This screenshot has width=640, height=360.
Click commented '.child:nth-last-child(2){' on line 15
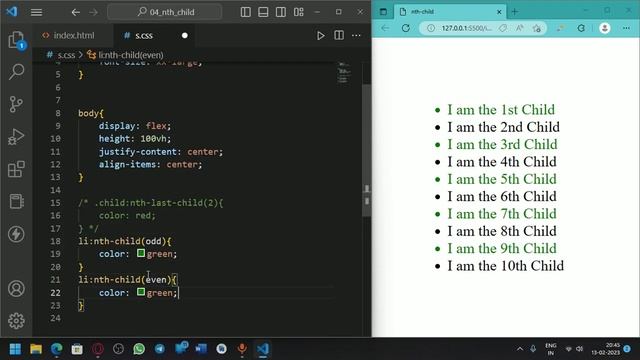pyautogui.click(x=158, y=202)
